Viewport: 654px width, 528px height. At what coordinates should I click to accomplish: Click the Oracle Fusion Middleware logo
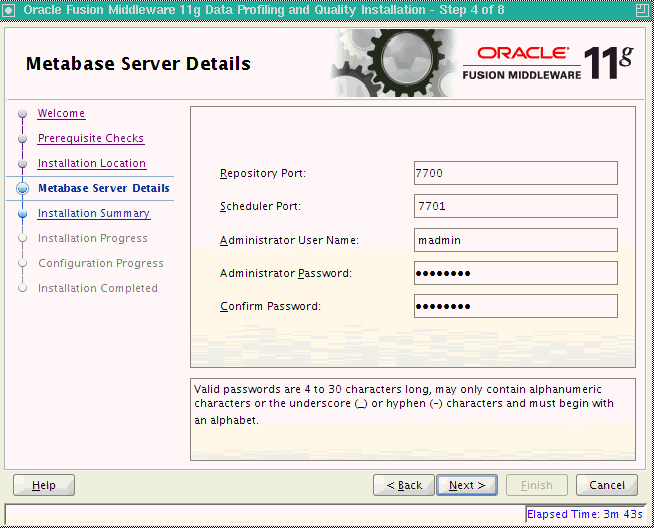(x=548, y=63)
